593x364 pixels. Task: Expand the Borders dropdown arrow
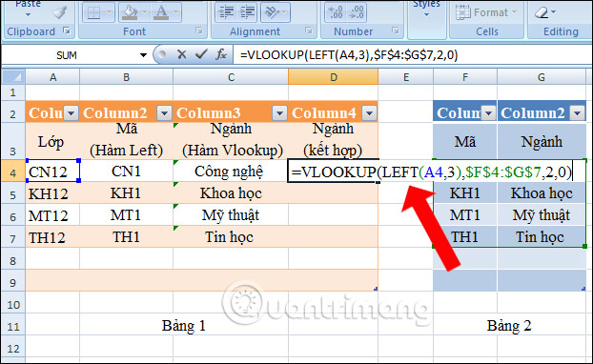109,12
